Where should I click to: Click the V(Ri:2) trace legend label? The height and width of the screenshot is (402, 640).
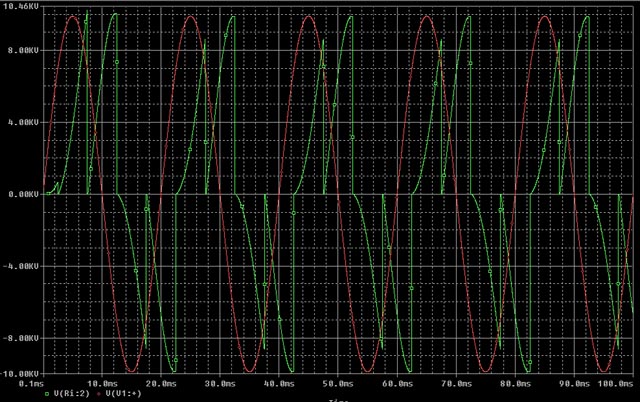click(71, 393)
